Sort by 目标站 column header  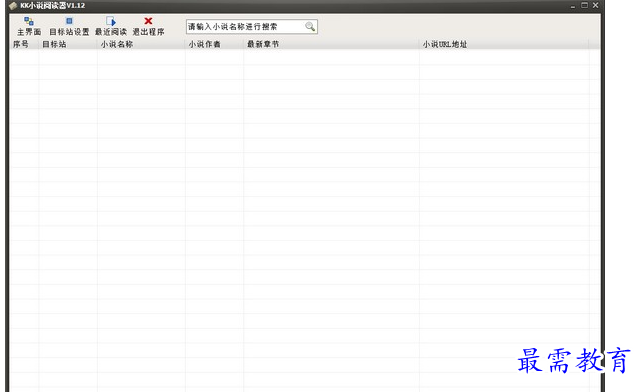68,44
